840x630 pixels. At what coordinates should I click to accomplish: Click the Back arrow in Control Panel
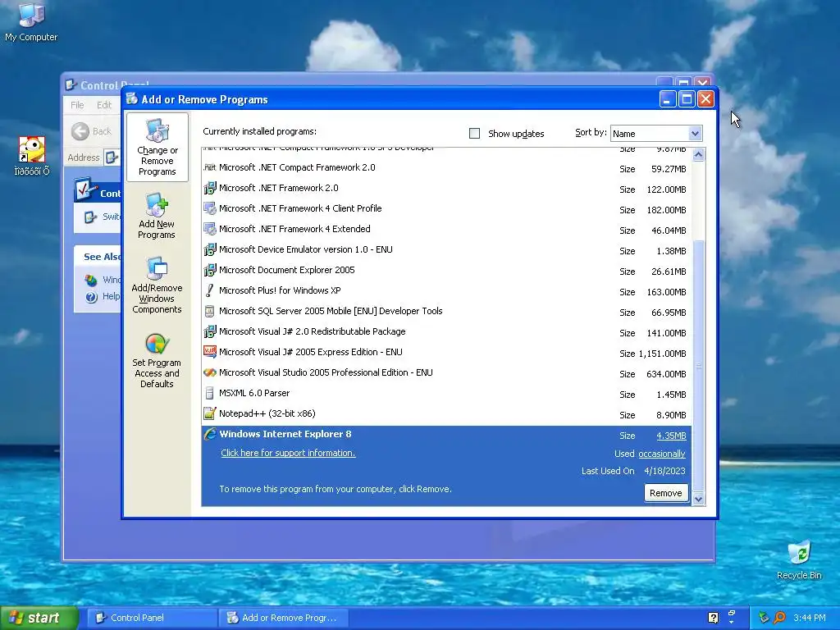click(80, 131)
